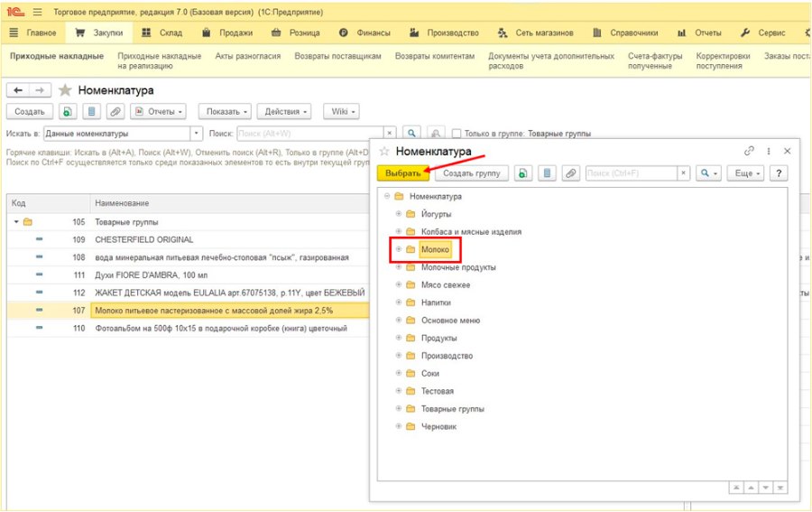Click the folder icon of Товарные группы row
This screenshot has width=812, height=512.
27,222
